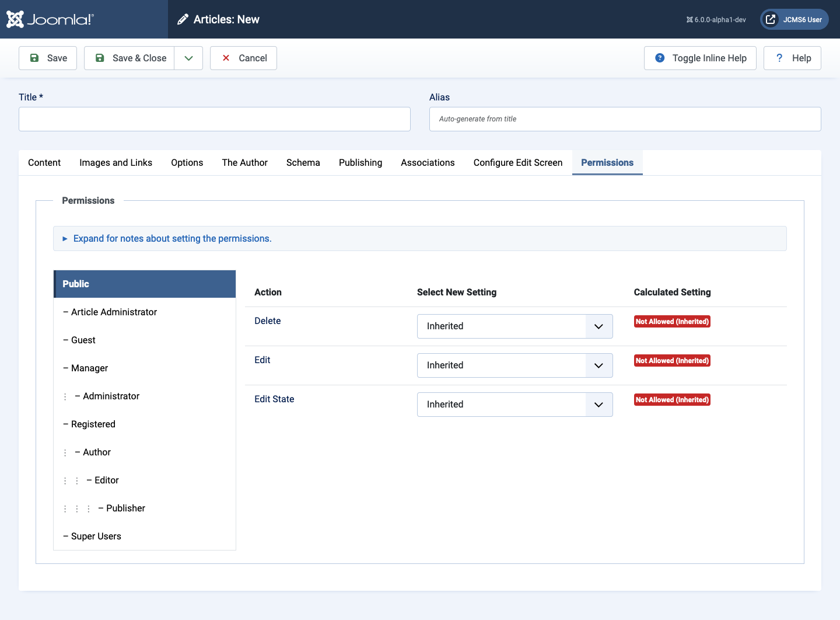Click inside the Title input field
Image resolution: width=840 pixels, height=620 pixels.
click(x=214, y=119)
